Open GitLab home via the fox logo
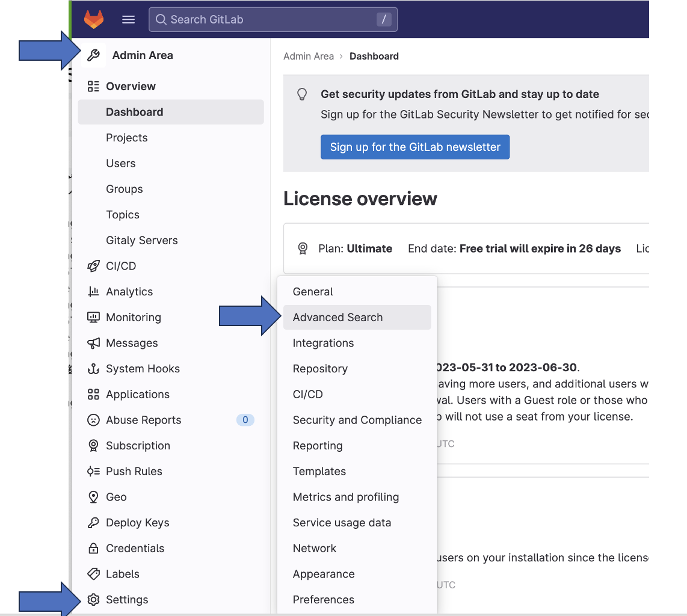The height and width of the screenshot is (616, 687). tap(94, 19)
